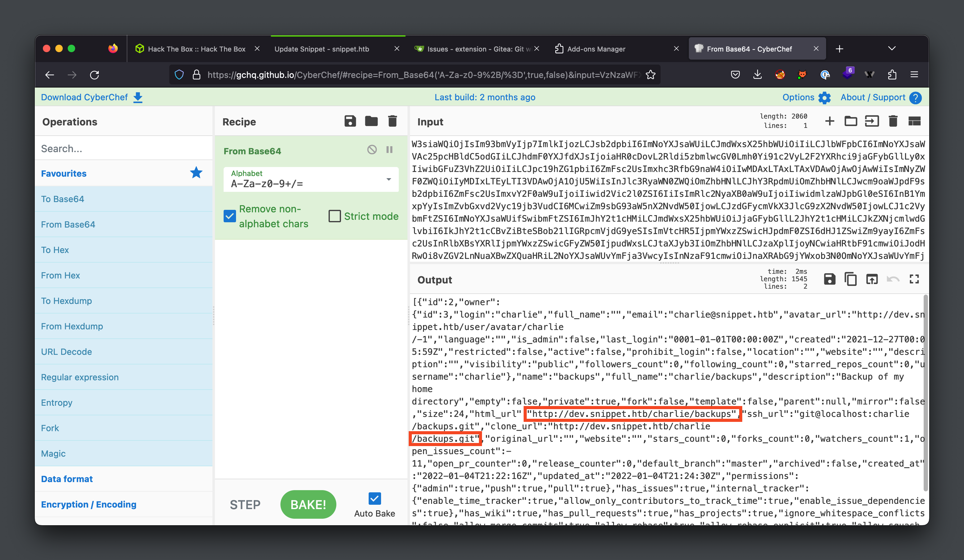Load a recipe via folder icon
The image size is (964, 560).
371,122
